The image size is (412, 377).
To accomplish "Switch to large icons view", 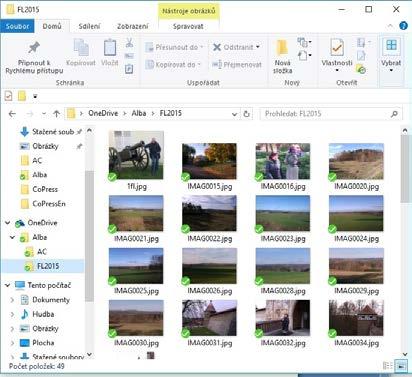I will coord(401,366).
